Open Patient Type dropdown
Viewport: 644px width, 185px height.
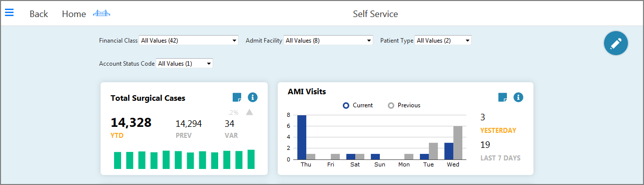443,40
